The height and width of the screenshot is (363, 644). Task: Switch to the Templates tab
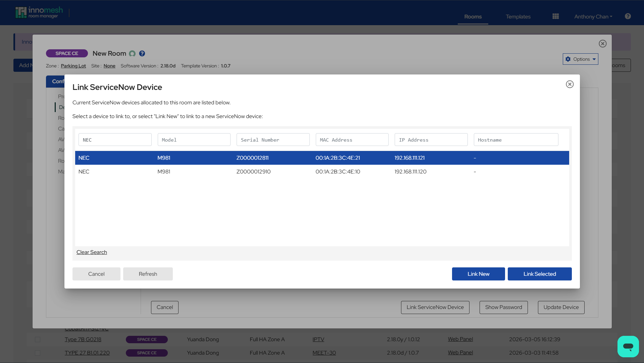518,16
